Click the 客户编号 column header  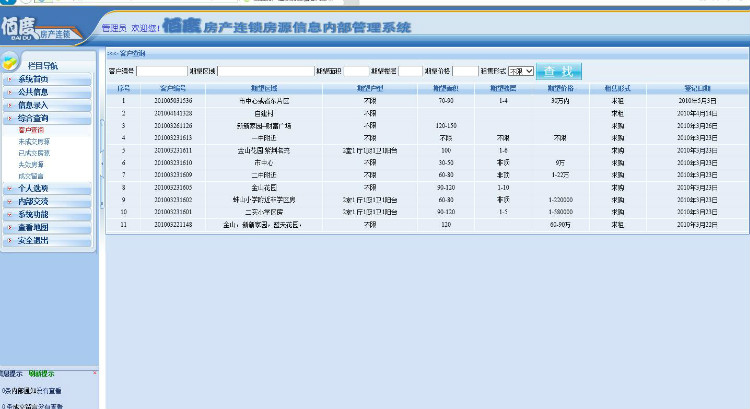click(x=173, y=88)
